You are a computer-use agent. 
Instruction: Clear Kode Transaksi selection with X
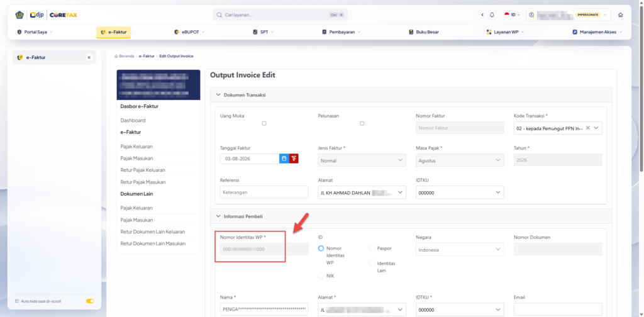pos(588,128)
